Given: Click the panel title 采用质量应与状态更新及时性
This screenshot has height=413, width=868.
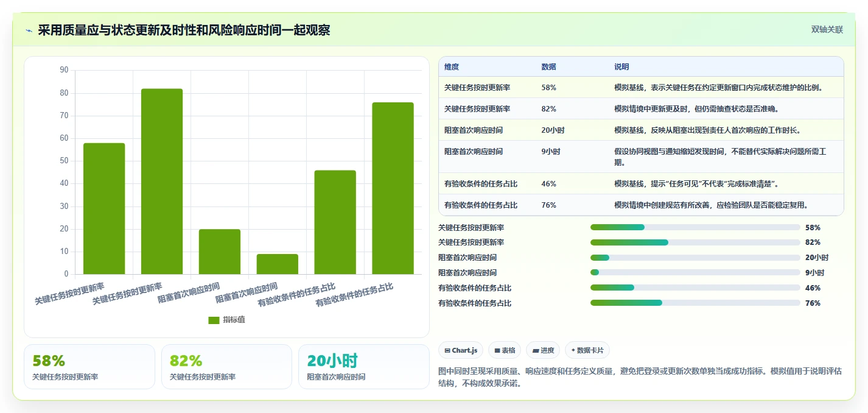Looking at the screenshot, I should pyautogui.click(x=184, y=30).
